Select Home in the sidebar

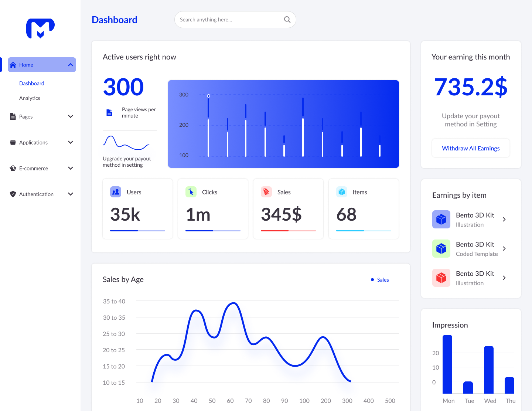42,65
